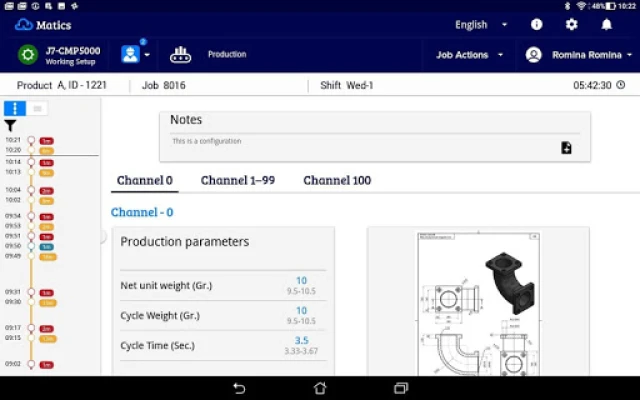
Task: Click the add note file icon
Action: tap(566, 148)
